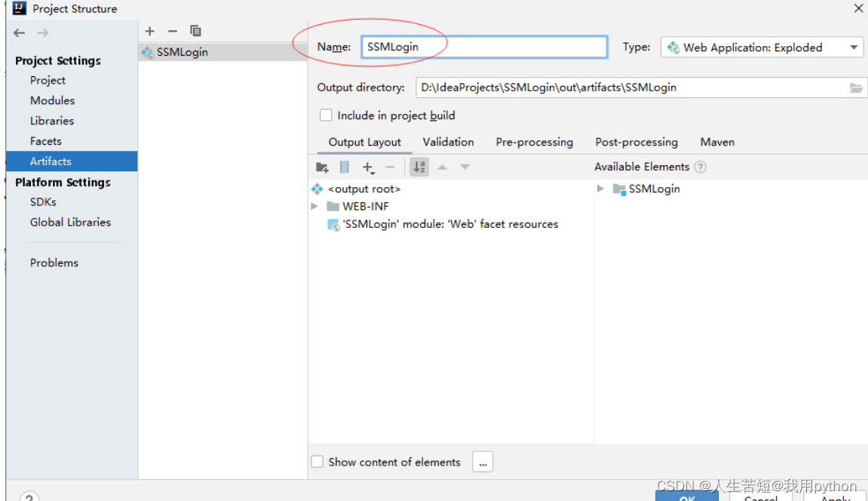Expand SSMLogin in Available Elements
This screenshot has height=501, width=868.
[600, 189]
